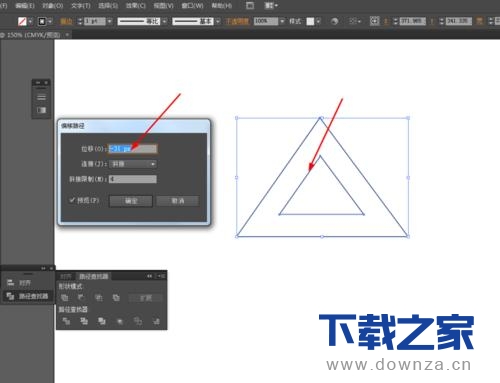Click the orange stroke label (描边)

point(66,22)
